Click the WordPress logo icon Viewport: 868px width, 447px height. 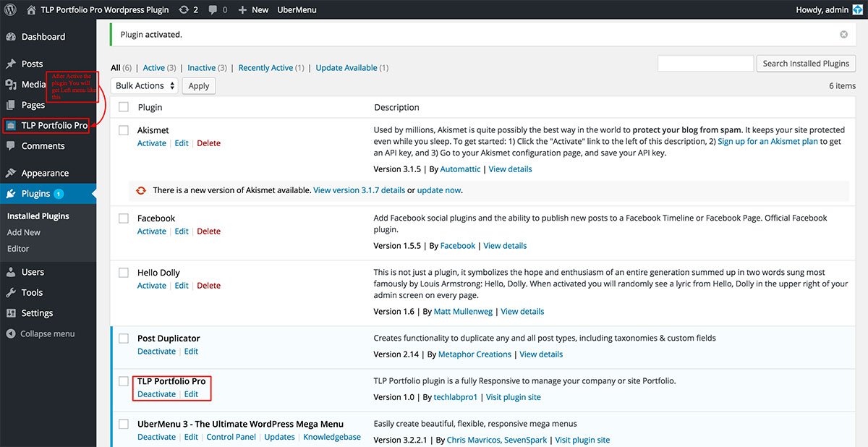(x=10, y=9)
